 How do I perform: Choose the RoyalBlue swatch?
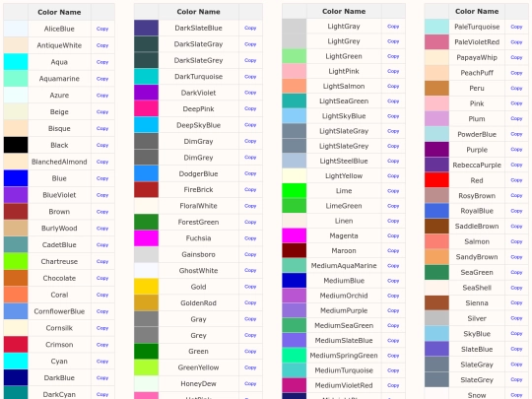[436, 211]
